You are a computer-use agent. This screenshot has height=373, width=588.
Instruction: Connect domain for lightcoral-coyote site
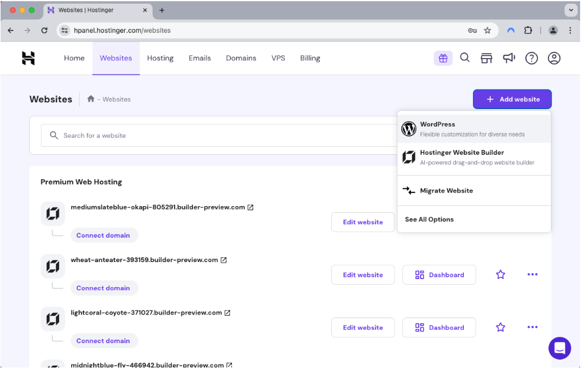click(103, 340)
